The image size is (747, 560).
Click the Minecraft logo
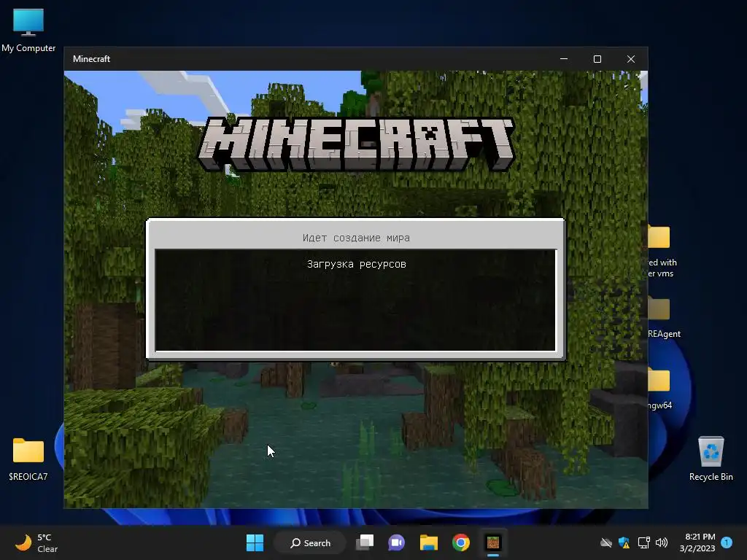coord(356,144)
